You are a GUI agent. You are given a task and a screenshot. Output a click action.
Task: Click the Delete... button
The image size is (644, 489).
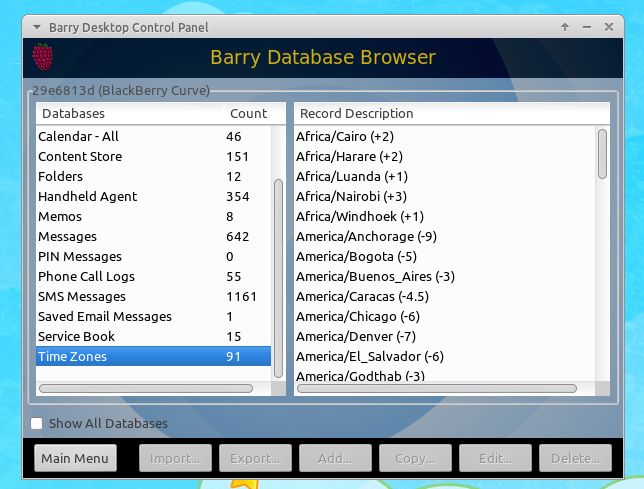coord(575,458)
